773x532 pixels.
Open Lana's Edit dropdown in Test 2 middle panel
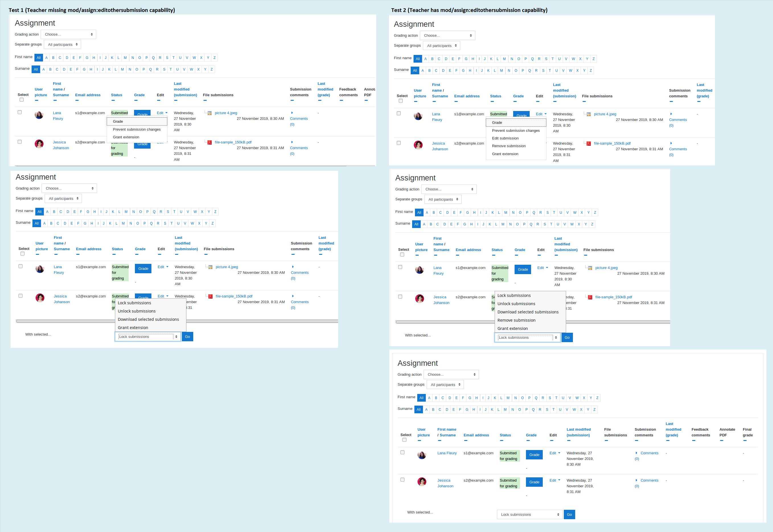pyautogui.click(x=543, y=268)
